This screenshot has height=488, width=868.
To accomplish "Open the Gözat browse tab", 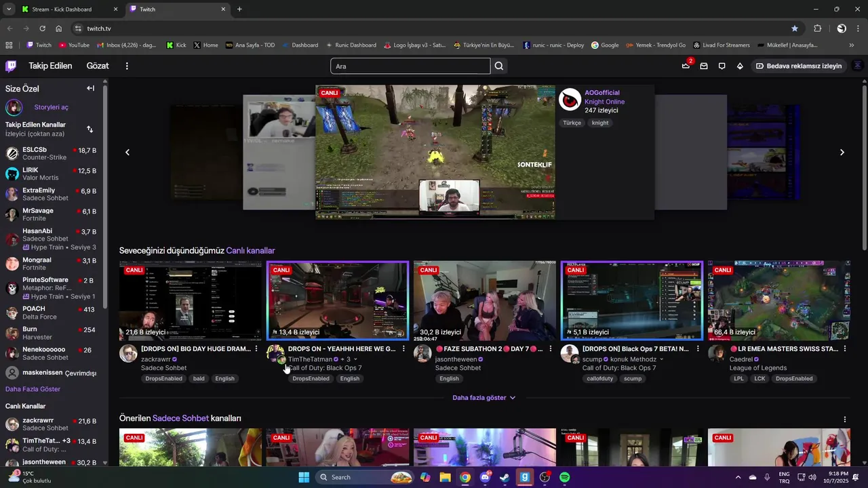I will tap(98, 66).
